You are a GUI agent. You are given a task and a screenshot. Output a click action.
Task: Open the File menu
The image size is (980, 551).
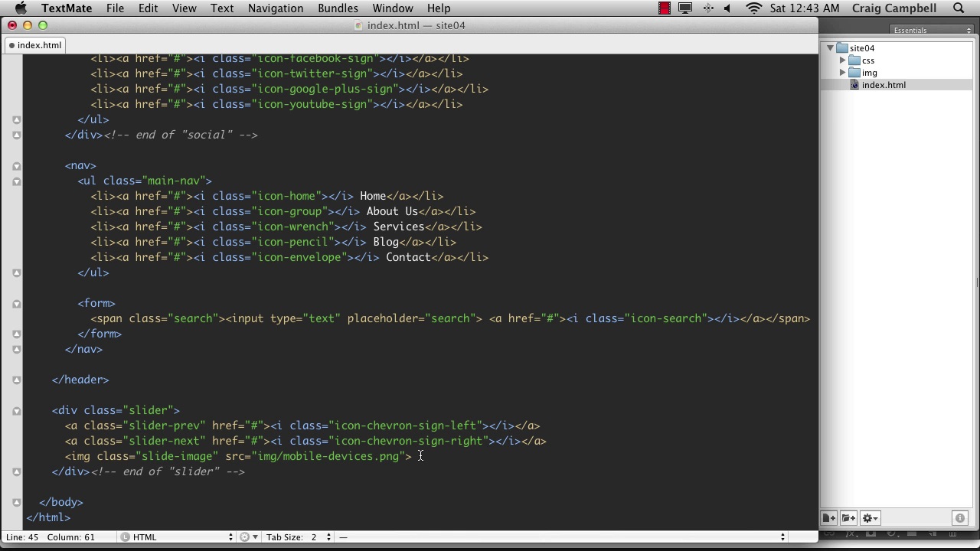click(115, 8)
